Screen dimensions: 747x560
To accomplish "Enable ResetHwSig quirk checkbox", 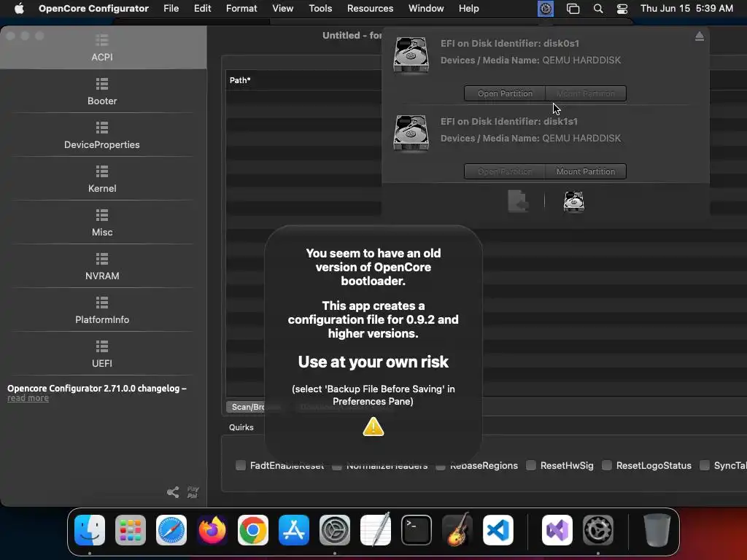I will 531,465.
